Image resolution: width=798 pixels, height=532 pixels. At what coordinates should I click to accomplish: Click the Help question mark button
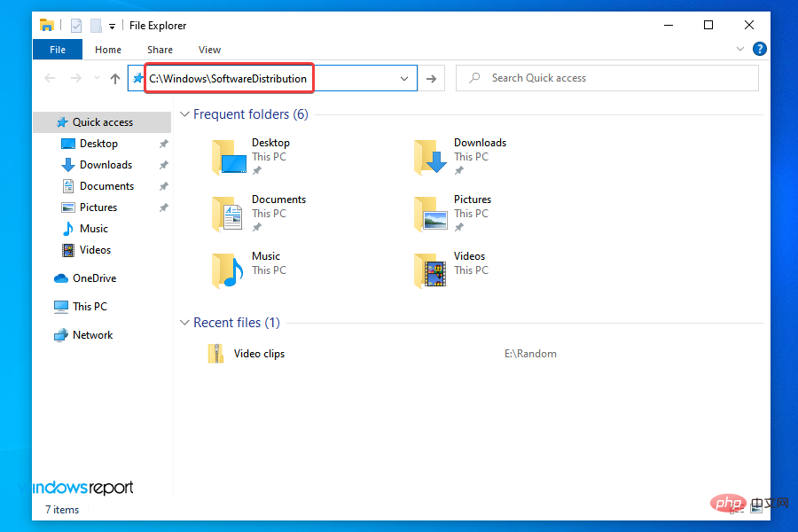point(760,49)
